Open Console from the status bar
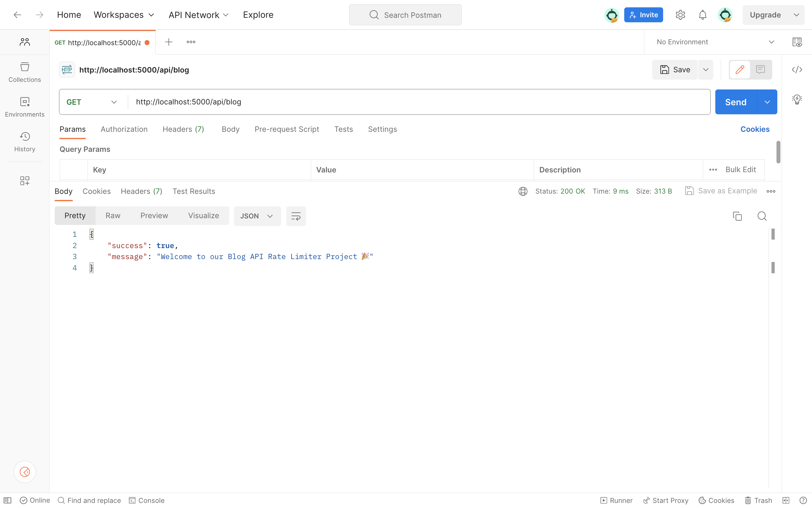Viewport: 812px width, 508px height. [x=147, y=500]
